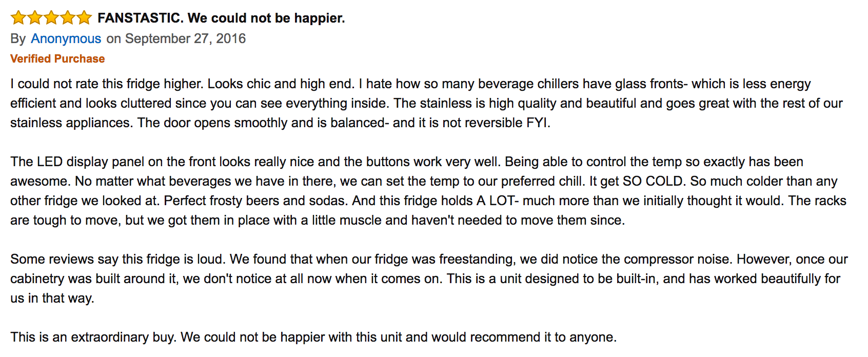Viewport: 868px width, 357px height.
Task: Click the review date September 27, 2016
Action: 185,39
